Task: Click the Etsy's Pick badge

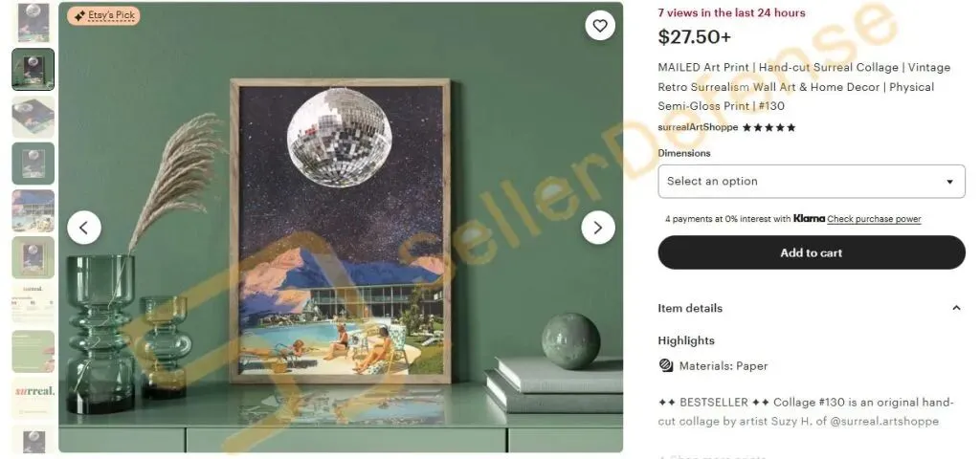Action: coord(103,15)
